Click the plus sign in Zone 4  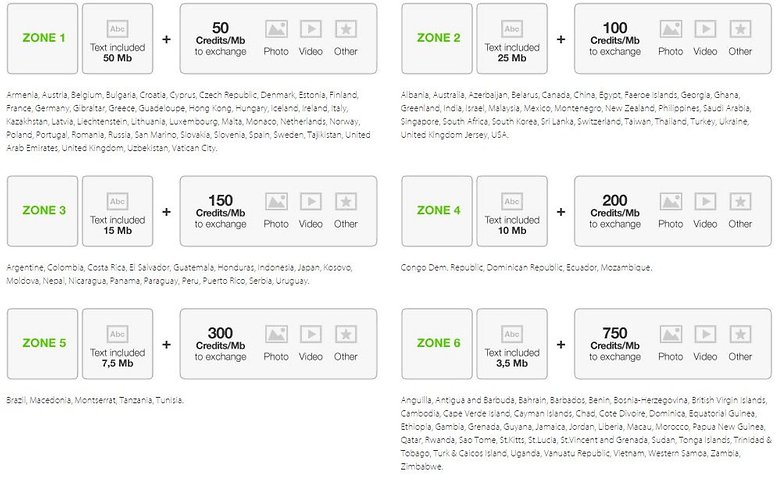coord(561,212)
